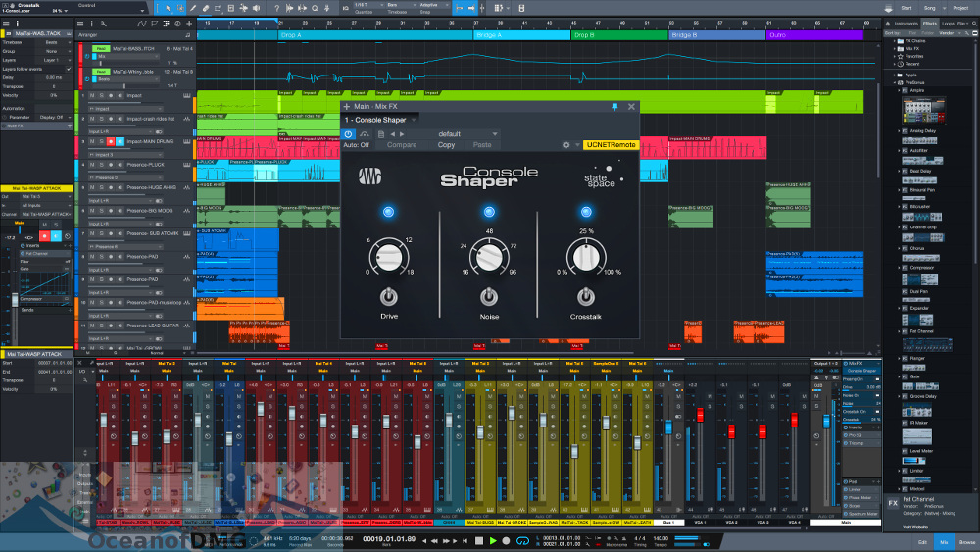Switch to the Effects browser tab
This screenshot has height=552, width=980.
[929, 24]
